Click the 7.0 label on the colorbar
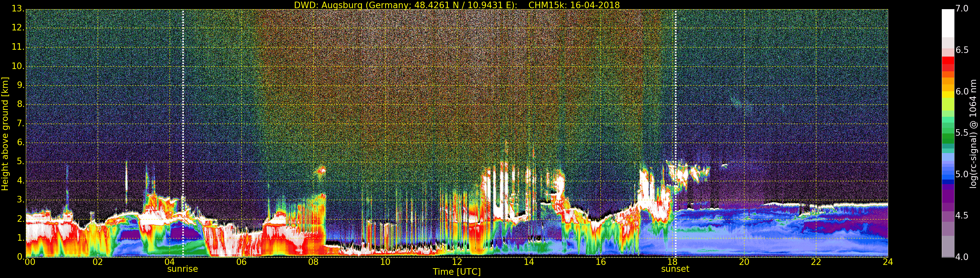This screenshot has width=980, height=278. click(962, 9)
